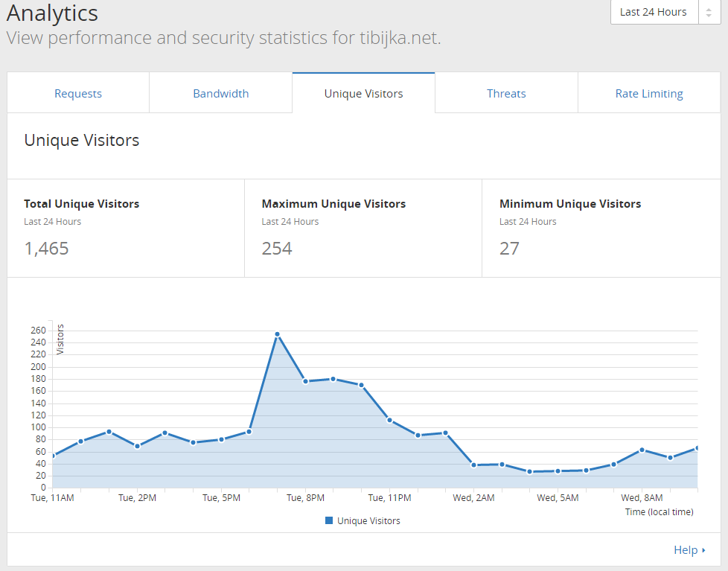Viewport: 728px width, 571px height.
Task: Open the Requests tab
Action: (x=78, y=93)
